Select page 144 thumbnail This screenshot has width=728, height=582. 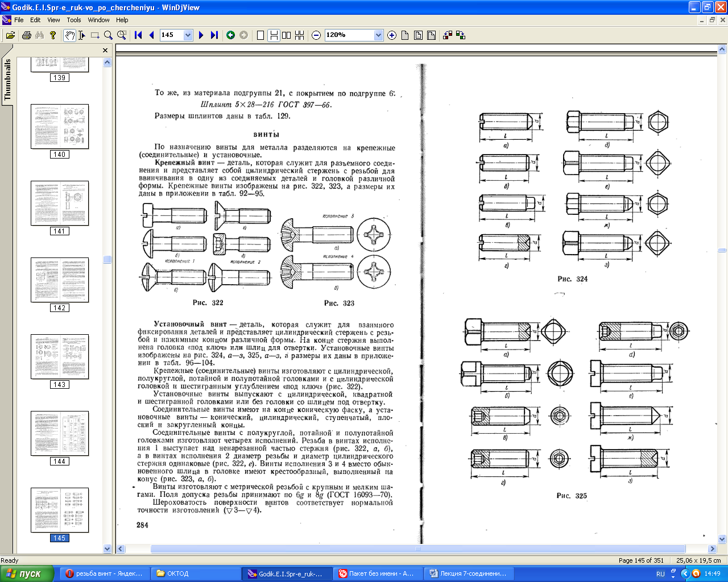tap(60, 434)
